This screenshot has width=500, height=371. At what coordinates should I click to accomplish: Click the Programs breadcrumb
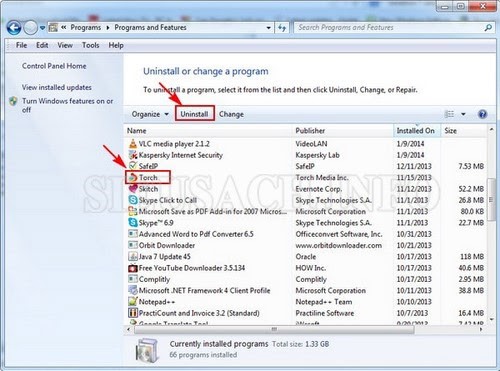(86, 28)
